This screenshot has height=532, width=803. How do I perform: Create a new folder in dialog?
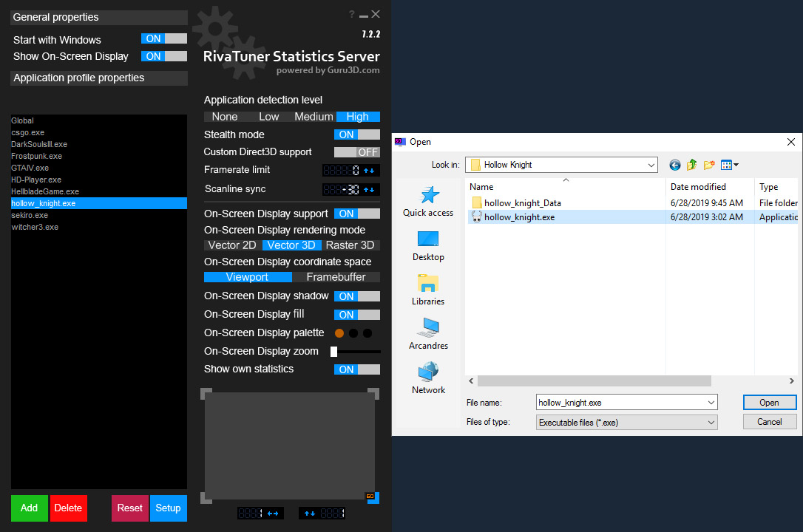709,165
